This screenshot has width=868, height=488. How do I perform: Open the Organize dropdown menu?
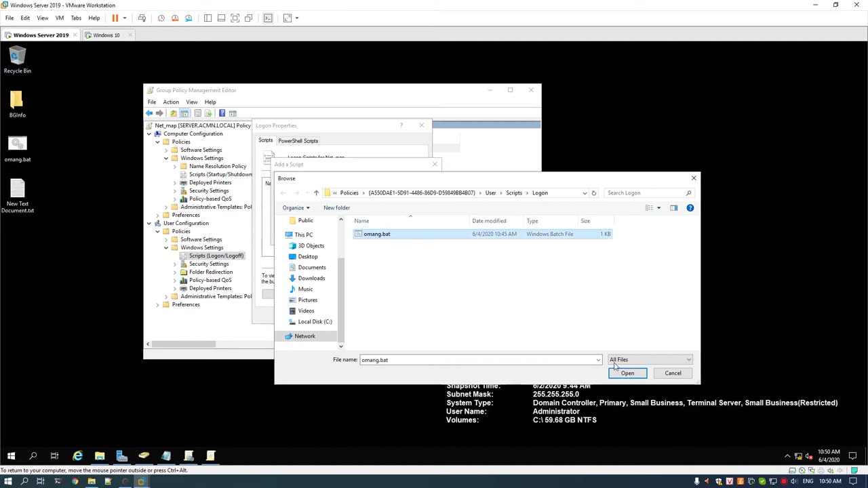tap(296, 208)
